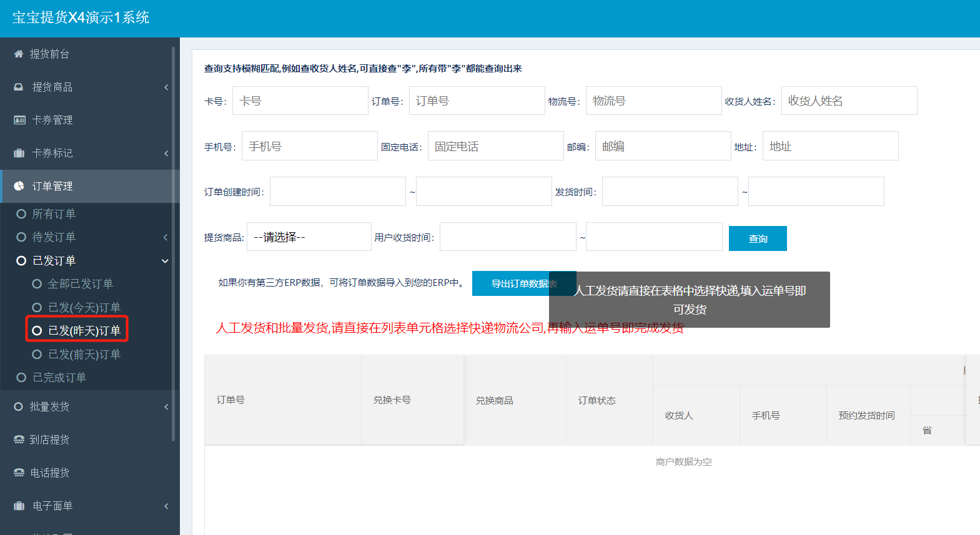Click the telephone icon beside 电话提货

(19, 473)
